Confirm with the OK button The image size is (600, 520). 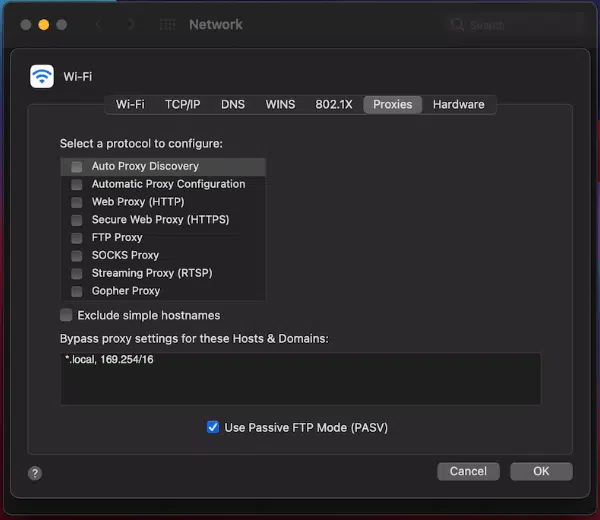pyautogui.click(x=541, y=471)
